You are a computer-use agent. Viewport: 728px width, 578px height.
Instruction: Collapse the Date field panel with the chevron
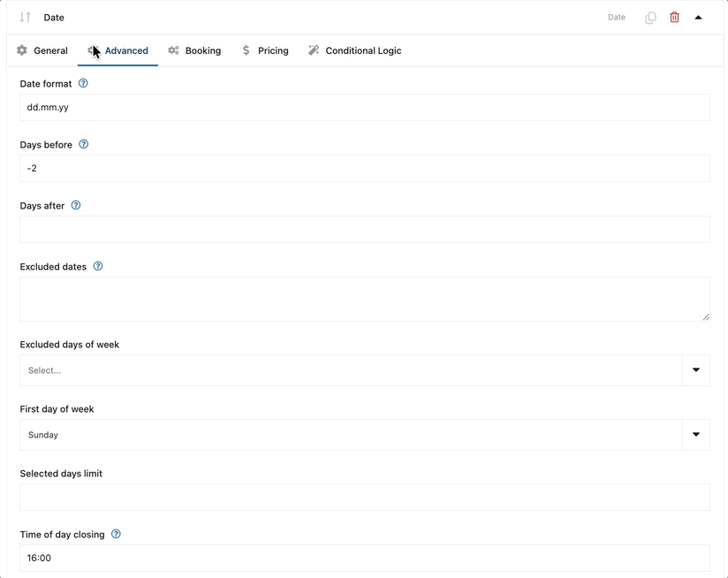point(698,17)
